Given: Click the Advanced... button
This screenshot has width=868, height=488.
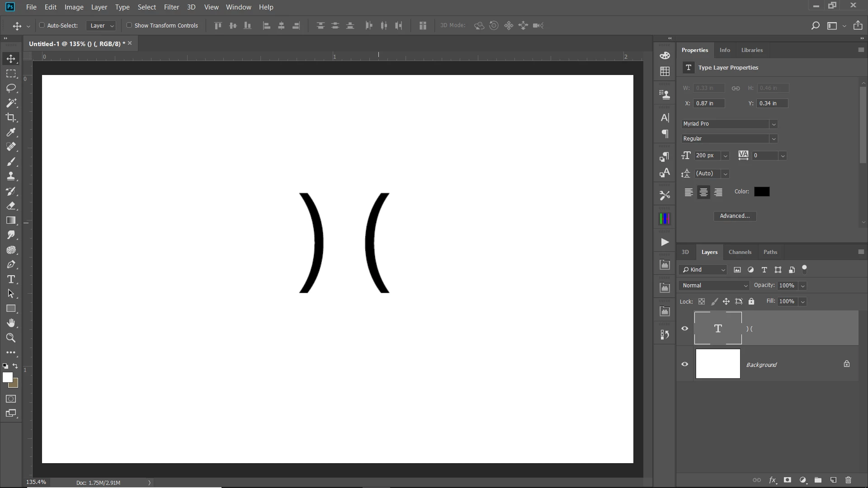Looking at the screenshot, I should click(735, 216).
